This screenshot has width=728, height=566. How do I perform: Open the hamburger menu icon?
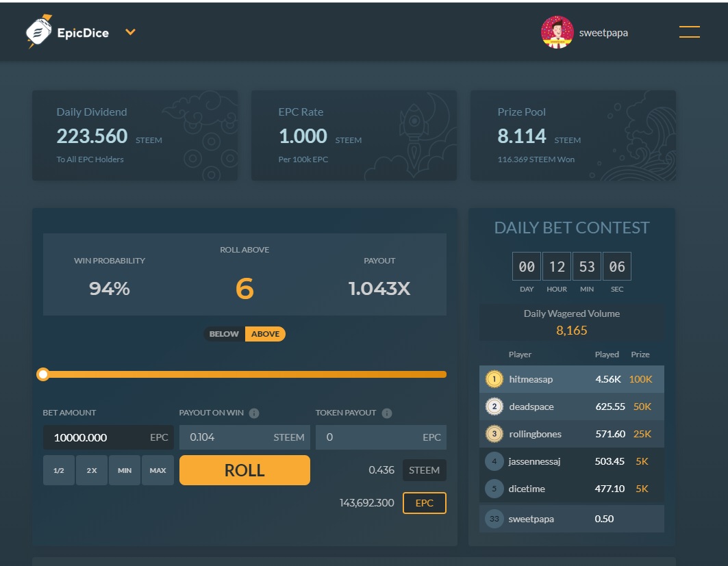click(690, 32)
